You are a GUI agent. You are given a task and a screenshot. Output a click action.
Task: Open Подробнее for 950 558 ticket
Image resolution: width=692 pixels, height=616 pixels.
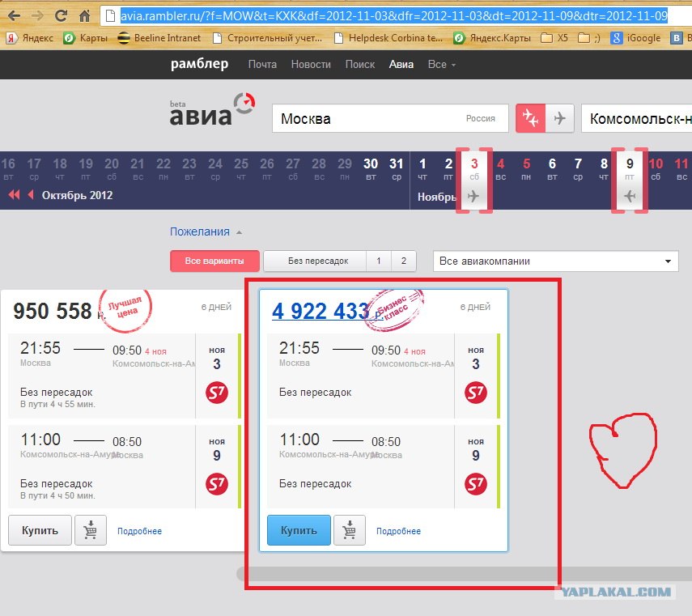[x=139, y=531]
